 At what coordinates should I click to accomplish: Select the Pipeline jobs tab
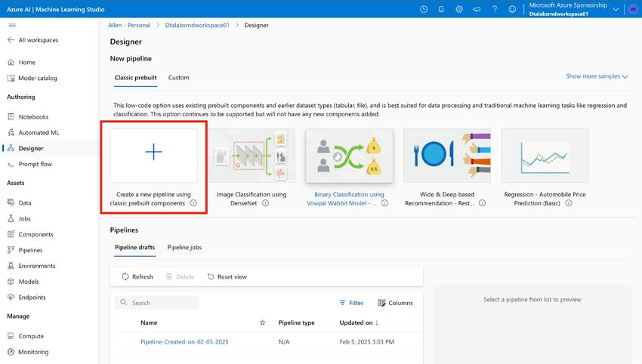click(184, 247)
